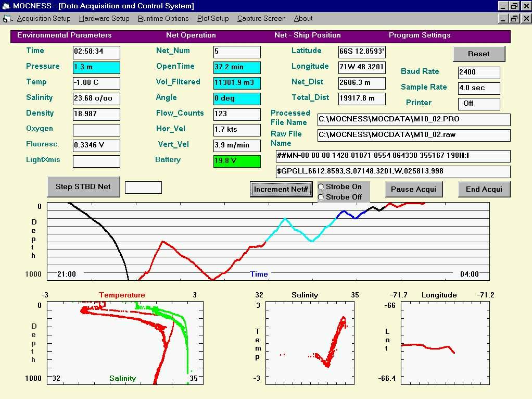Image resolution: width=532 pixels, height=399 pixels.
Task: Click the empty LightXmis field
Action: point(96,161)
